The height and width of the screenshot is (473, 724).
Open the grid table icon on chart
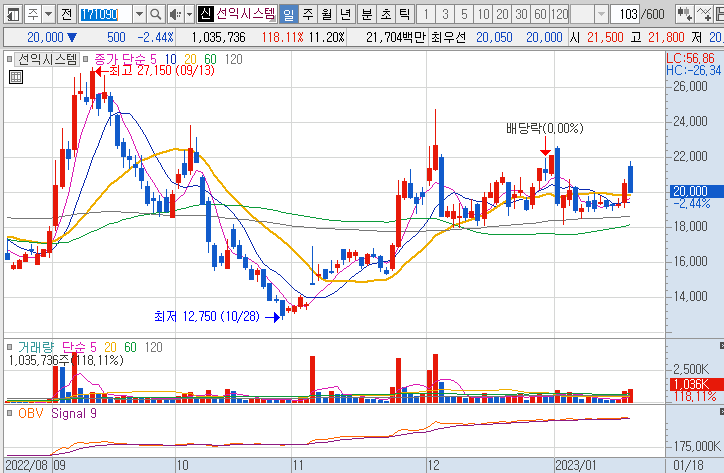[16, 77]
